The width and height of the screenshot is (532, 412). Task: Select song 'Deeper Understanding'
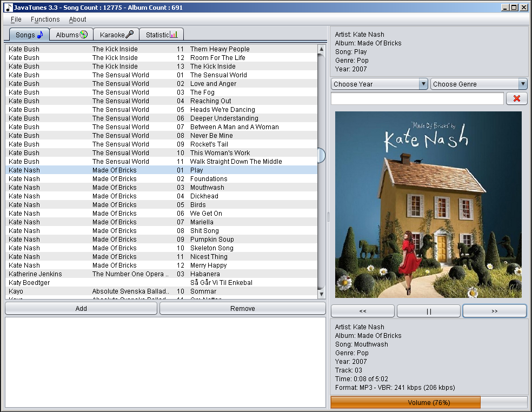click(x=162, y=118)
